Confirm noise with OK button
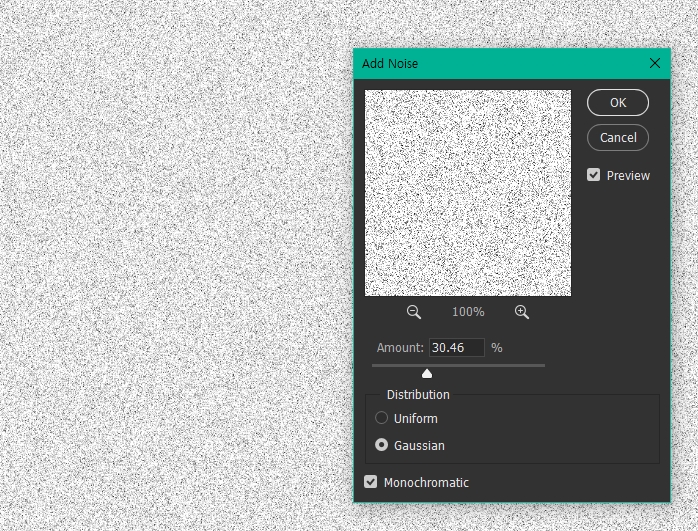Image resolution: width=698 pixels, height=531 pixels. (x=618, y=103)
